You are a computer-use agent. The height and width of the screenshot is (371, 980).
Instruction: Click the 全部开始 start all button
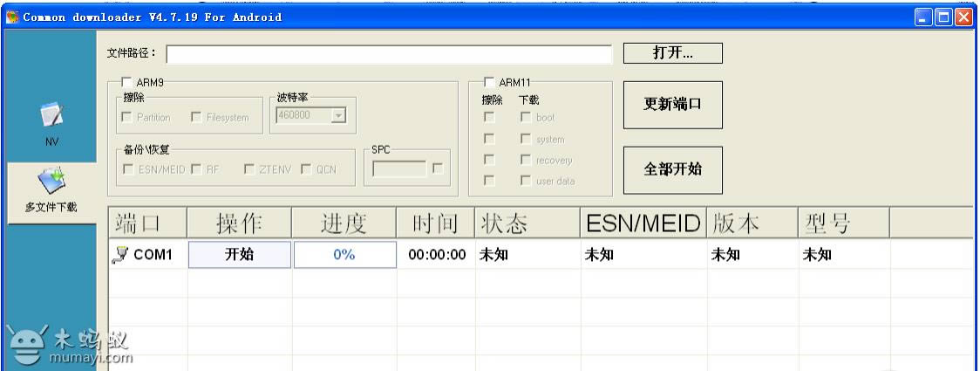pyautogui.click(x=672, y=170)
